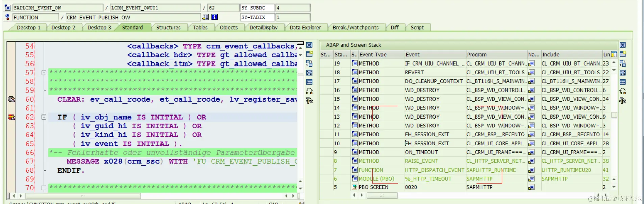Select the Structures tab
644x204 pixels.
click(168, 28)
